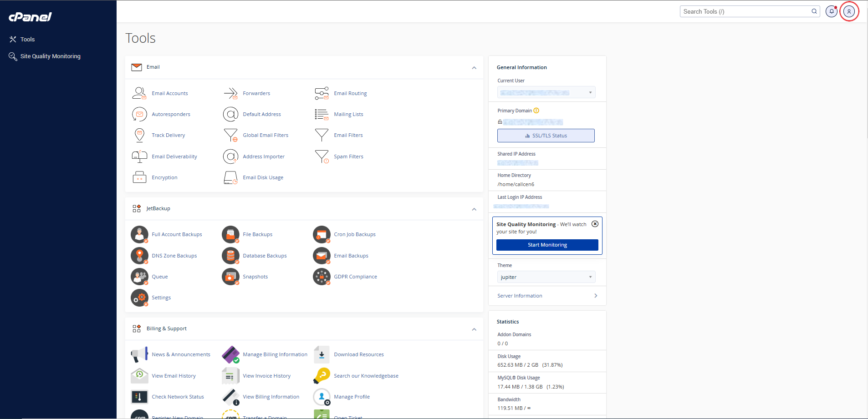This screenshot has height=419, width=868.
Task: Click the GDPR Compliance icon
Action: tap(322, 277)
